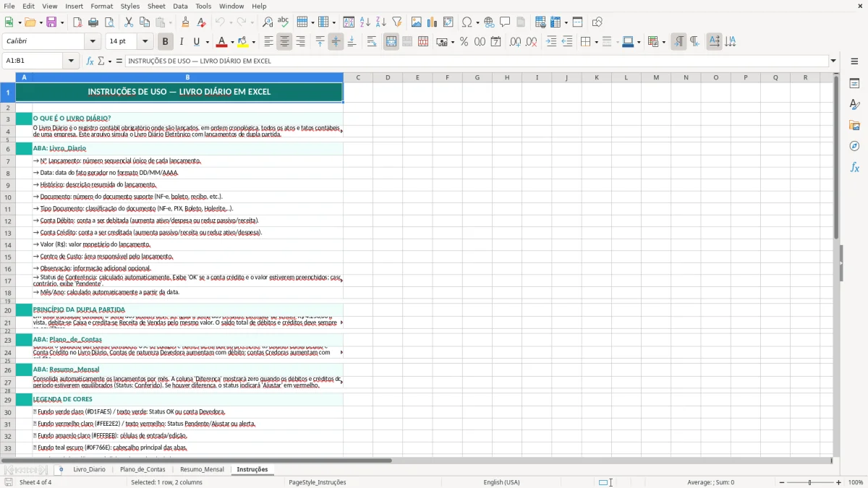Click the Spelling check icon
This screenshot has width=868, height=488.
(284, 22)
